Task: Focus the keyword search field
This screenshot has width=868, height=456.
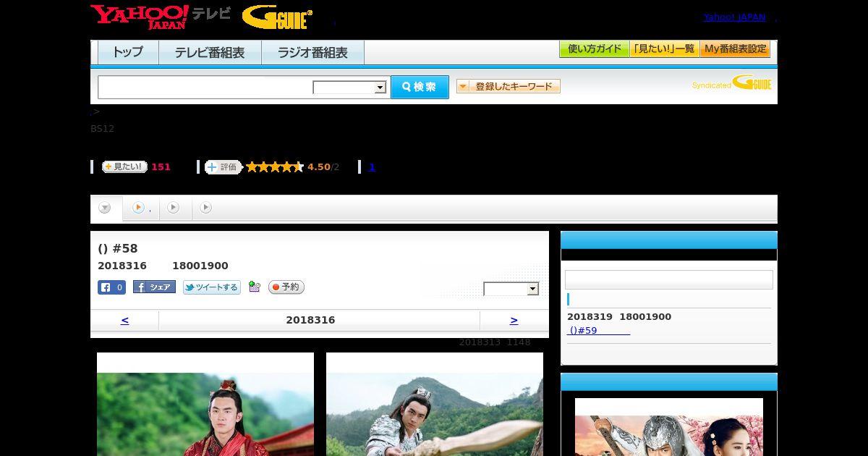Action: (x=205, y=88)
